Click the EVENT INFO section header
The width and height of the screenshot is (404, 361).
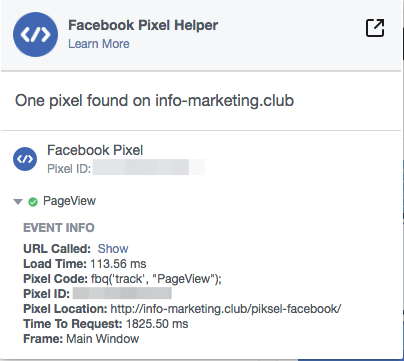(59, 228)
